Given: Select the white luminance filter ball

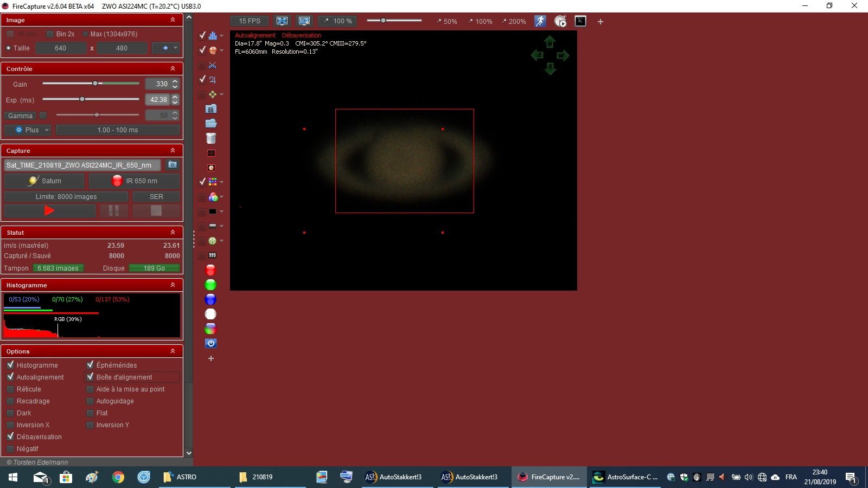Looking at the screenshot, I should coord(210,314).
